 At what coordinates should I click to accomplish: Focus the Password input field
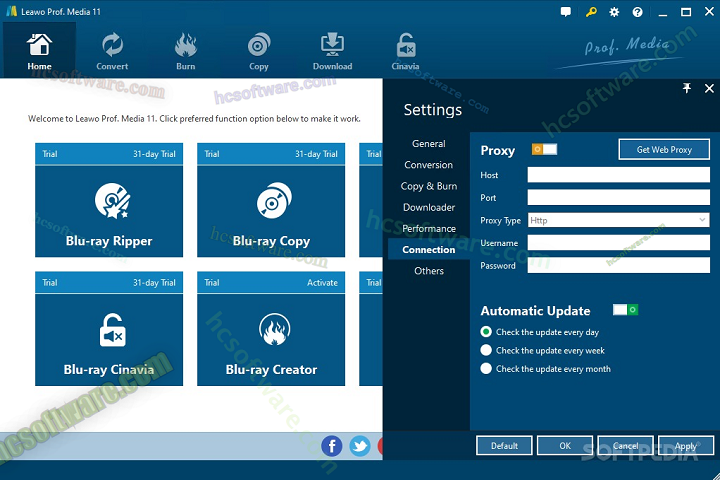pyautogui.click(x=619, y=265)
